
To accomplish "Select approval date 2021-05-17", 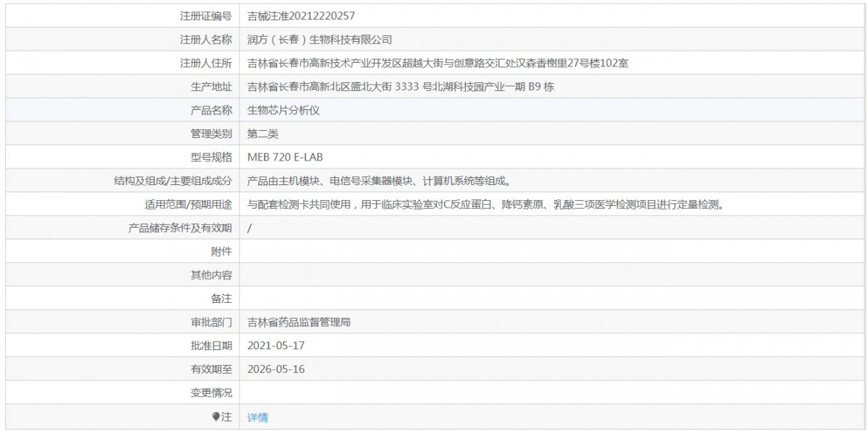I will [276, 346].
